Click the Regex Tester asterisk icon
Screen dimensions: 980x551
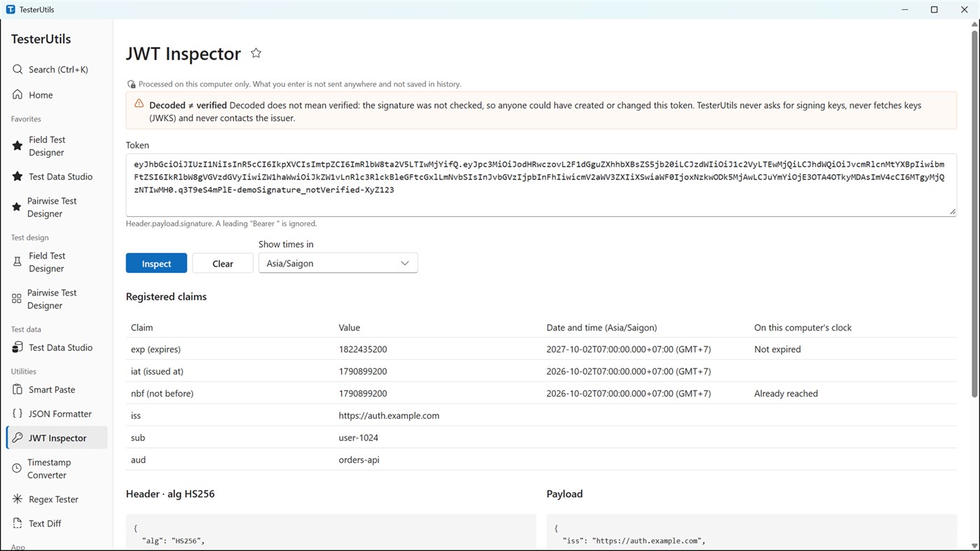point(18,499)
